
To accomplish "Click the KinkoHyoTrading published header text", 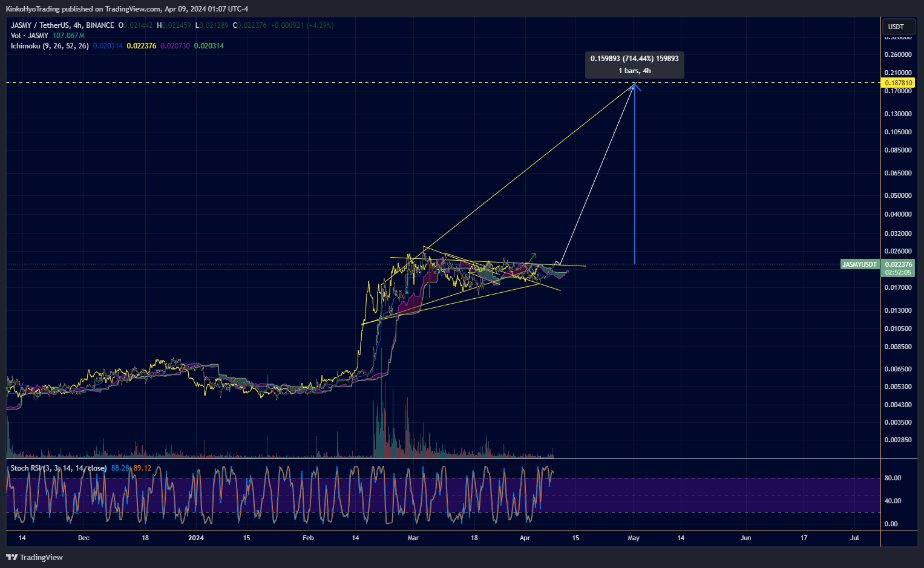I will click(x=126, y=9).
